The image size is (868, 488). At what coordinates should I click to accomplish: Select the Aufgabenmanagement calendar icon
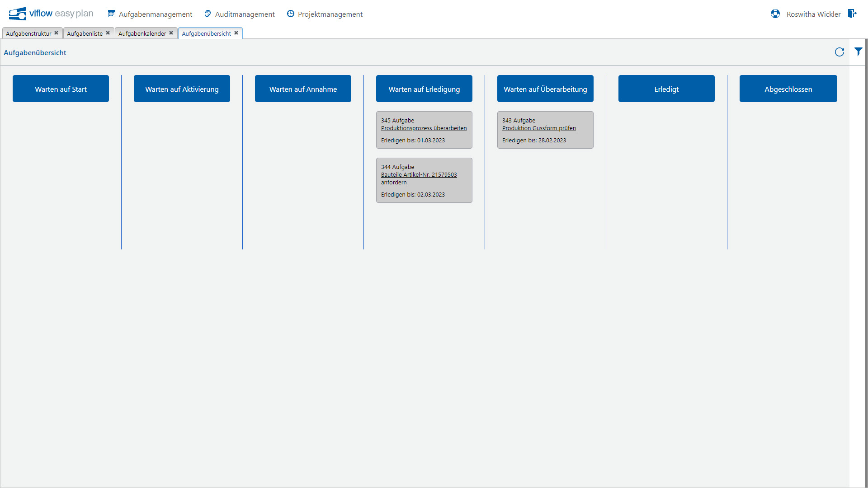tap(111, 14)
